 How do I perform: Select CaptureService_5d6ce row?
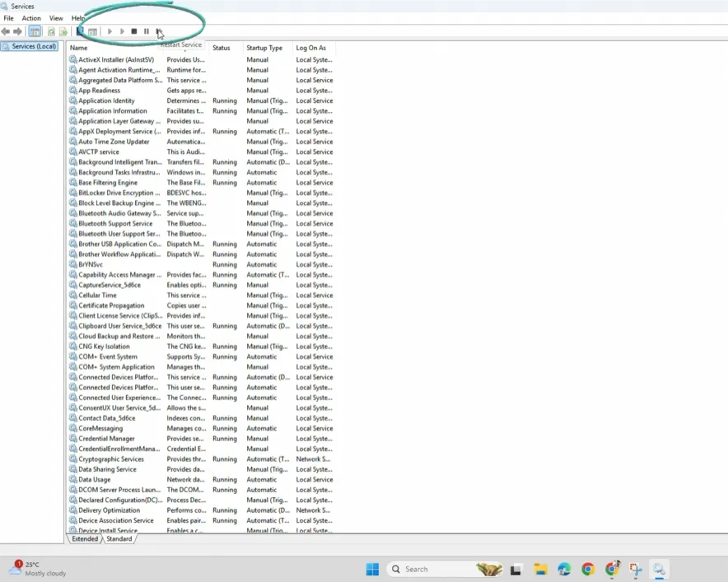pyautogui.click(x=201, y=285)
